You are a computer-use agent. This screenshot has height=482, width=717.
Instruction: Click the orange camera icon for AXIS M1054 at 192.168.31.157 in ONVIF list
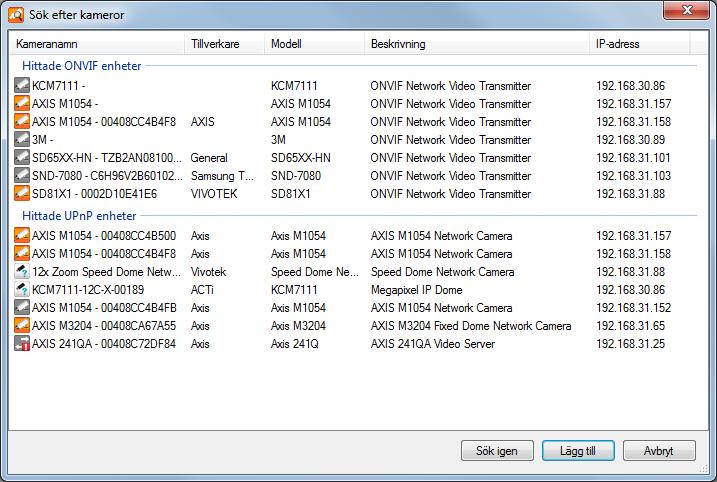click(21, 103)
